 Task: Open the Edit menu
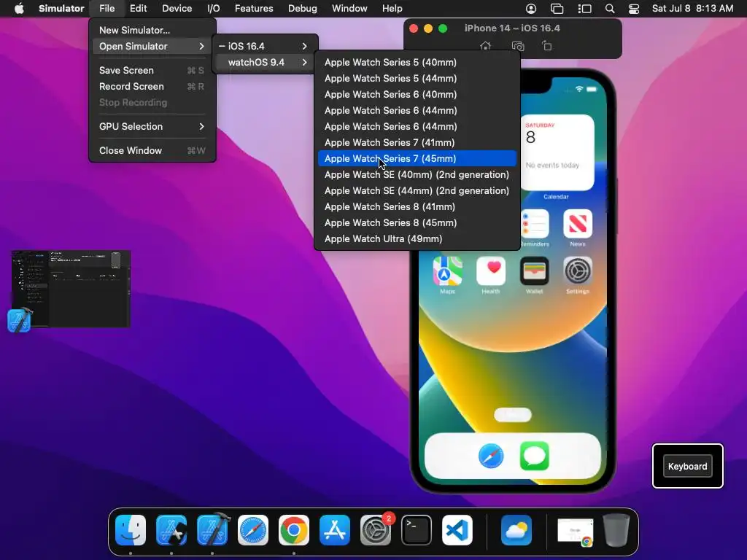(x=138, y=9)
